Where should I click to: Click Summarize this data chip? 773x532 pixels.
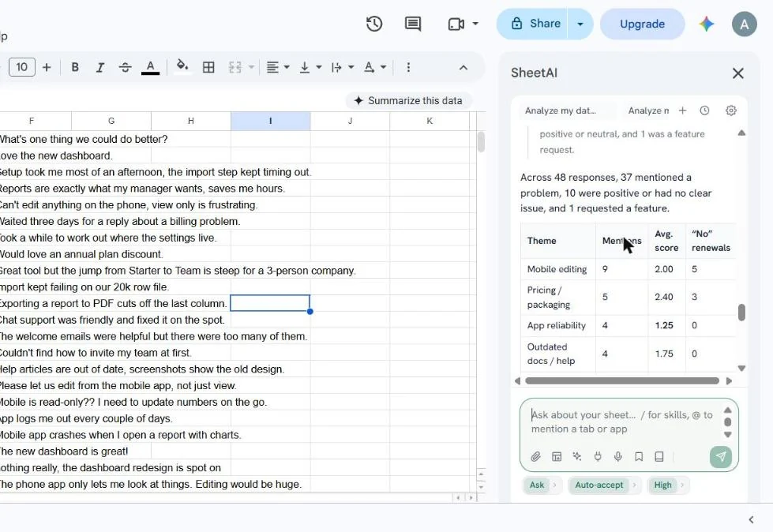pyautogui.click(x=408, y=100)
